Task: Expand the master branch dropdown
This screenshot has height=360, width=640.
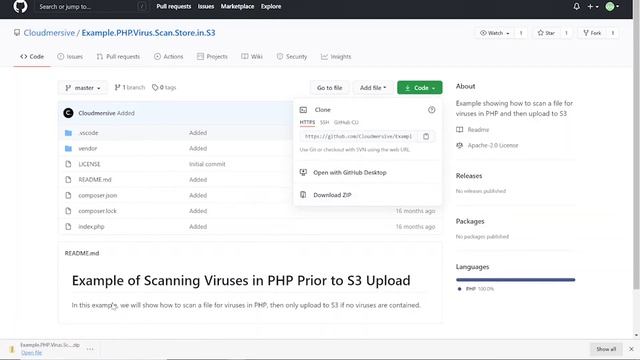Action: 83,88
